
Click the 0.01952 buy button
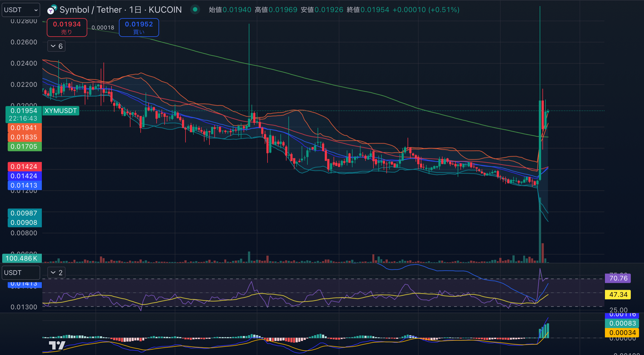139,28
